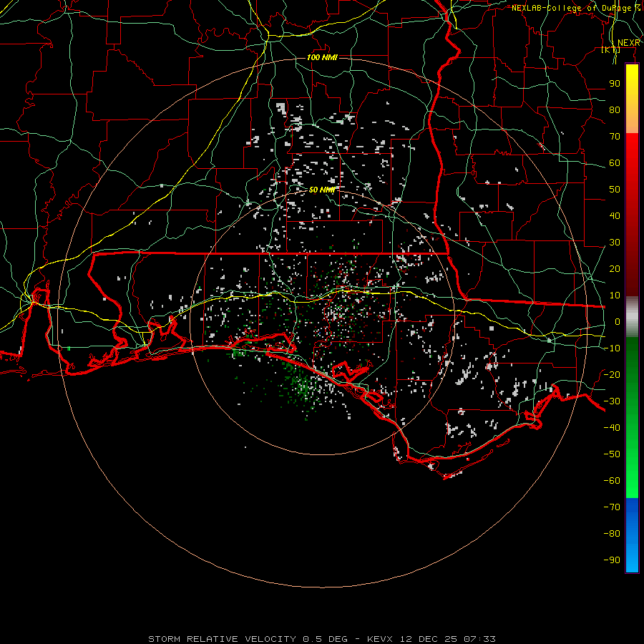
Task: Click the 80 value on the velocity scale
Action: click(x=615, y=110)
